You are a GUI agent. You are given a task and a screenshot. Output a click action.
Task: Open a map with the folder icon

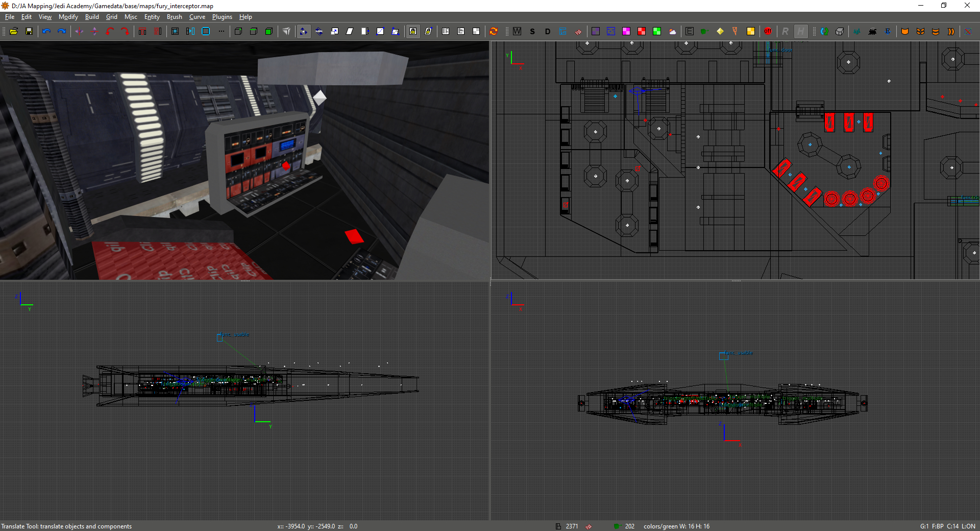(x=14, y=31)
